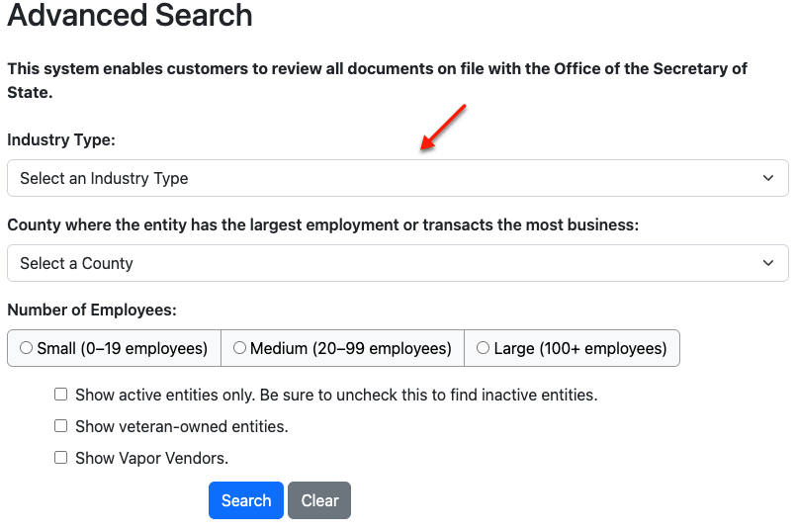
Task: Click the blue Search button
Action: pos(246,500)
